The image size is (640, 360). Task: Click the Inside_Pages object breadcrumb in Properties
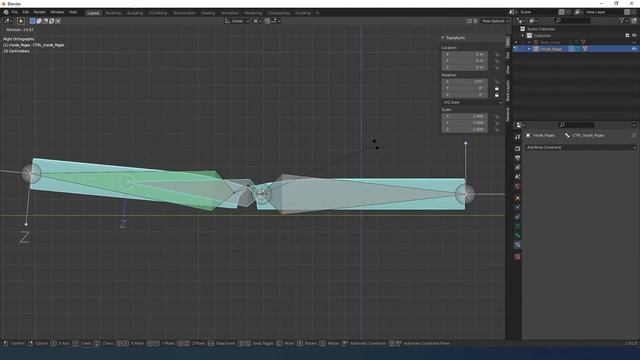point(540,136)
